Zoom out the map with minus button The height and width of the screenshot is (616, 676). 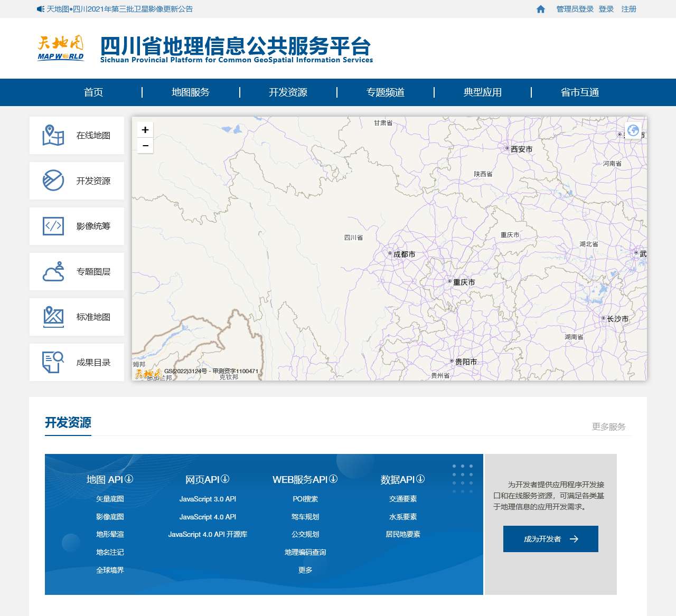pyautogui.click(x=145, y=146)
